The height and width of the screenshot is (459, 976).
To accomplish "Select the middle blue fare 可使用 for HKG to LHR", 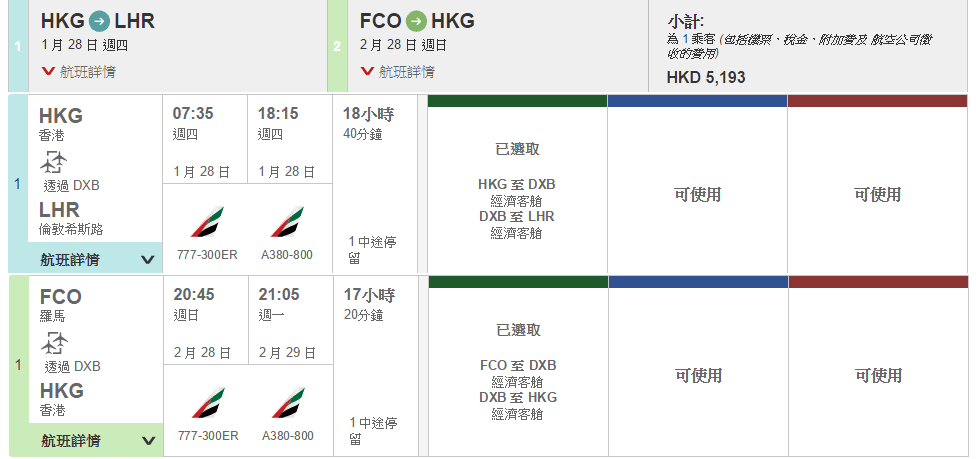I will pyautogui.click(x=697, y=195).
